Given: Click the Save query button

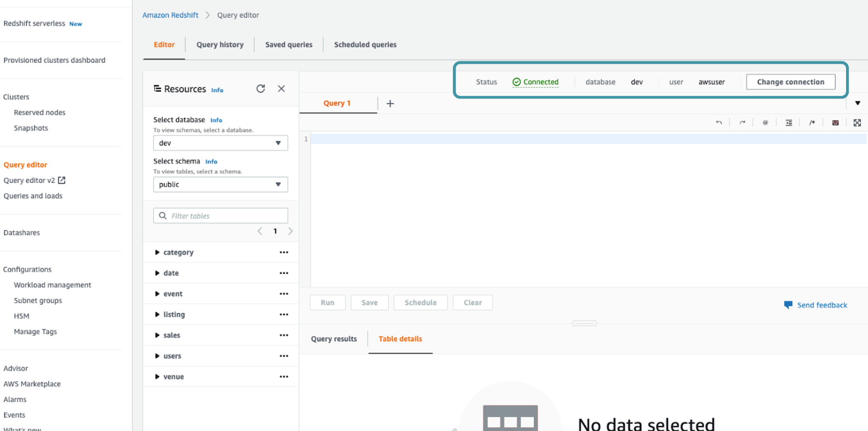Looking at the screenshot, I should 370,302.
